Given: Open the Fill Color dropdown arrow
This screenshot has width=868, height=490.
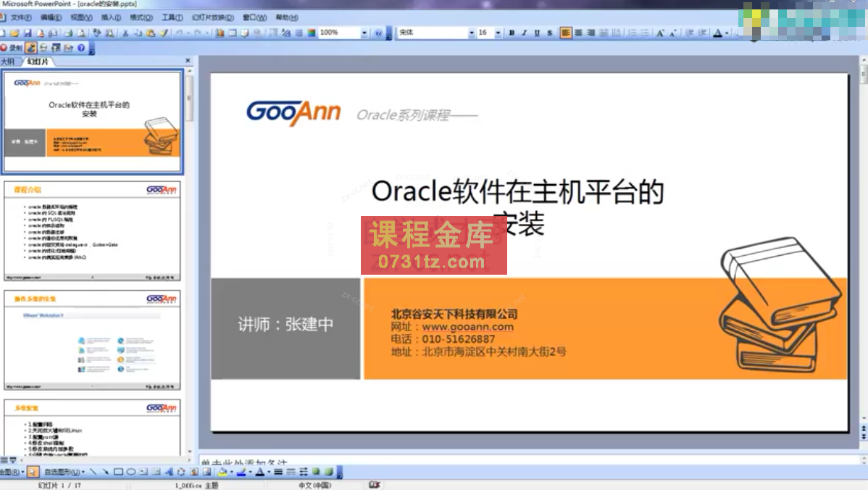Looking at the screenshot, I should coord(231,473).
